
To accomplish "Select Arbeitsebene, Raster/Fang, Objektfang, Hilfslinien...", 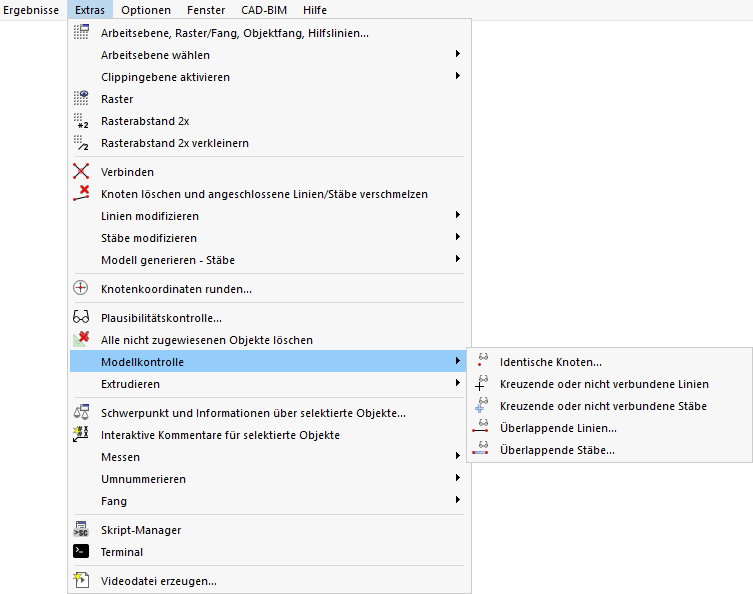I will click(269, 33).
